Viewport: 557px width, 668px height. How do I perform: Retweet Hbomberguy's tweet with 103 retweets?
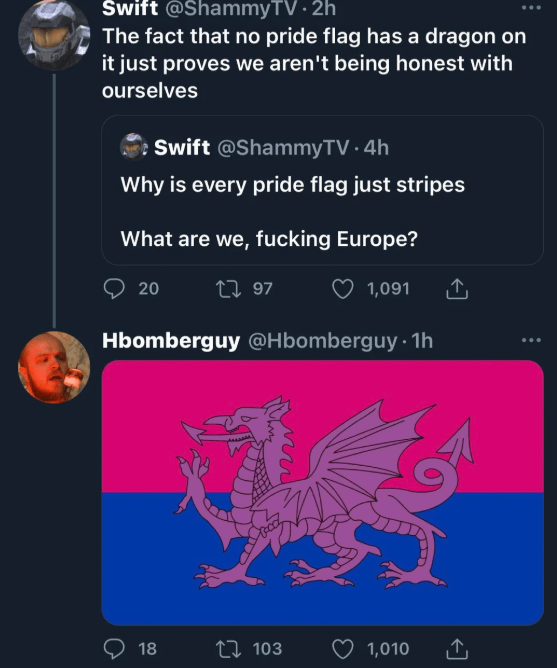pos(228,649)
